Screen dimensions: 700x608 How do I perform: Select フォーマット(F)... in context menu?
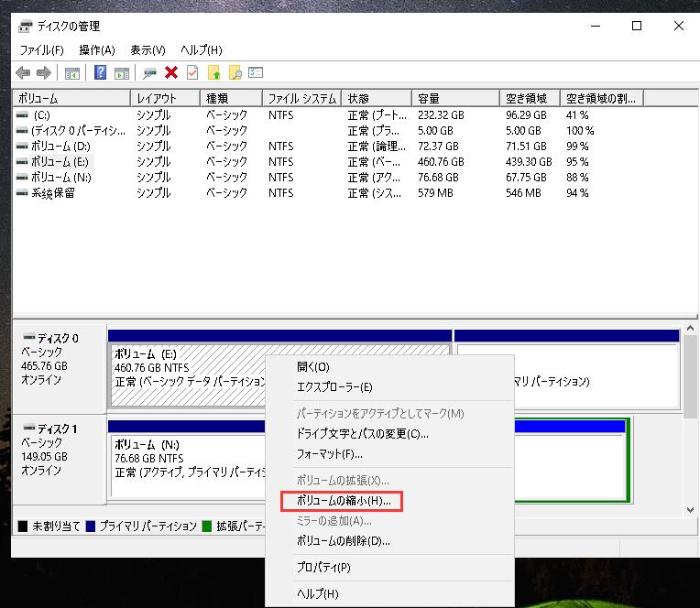(389, 454)
